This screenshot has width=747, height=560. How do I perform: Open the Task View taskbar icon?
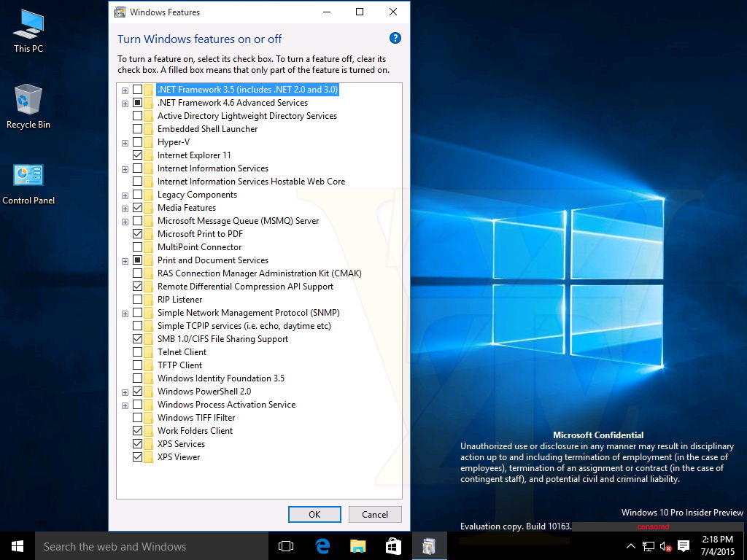286,545
